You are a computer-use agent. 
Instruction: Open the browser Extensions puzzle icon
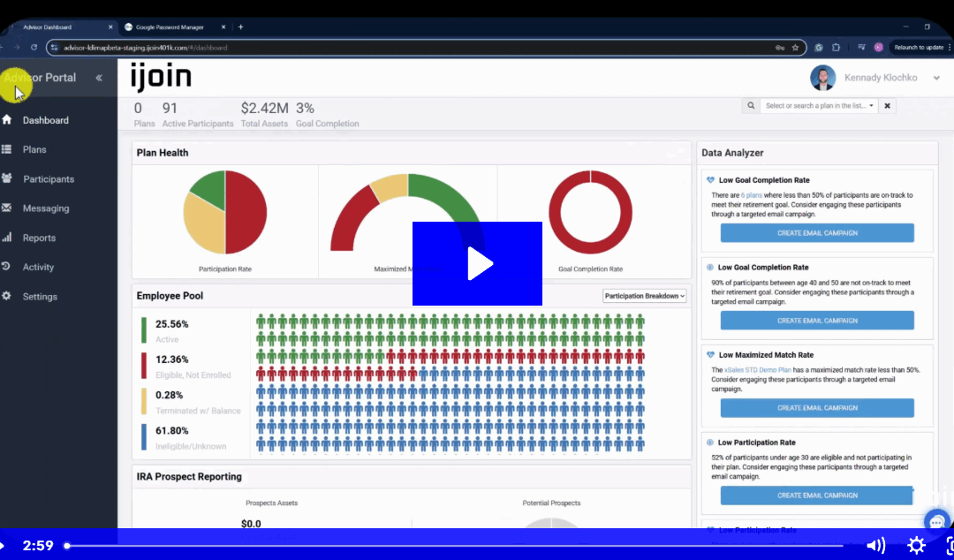(x=836, y=48)
